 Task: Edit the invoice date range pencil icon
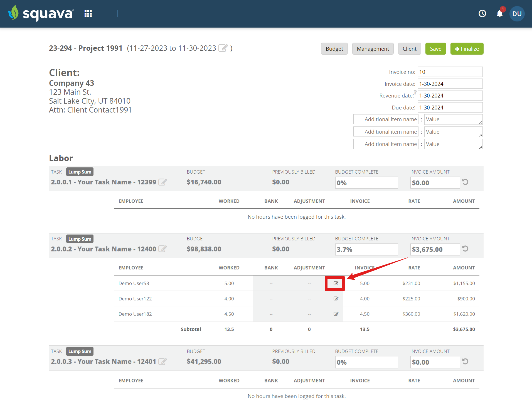223,48
